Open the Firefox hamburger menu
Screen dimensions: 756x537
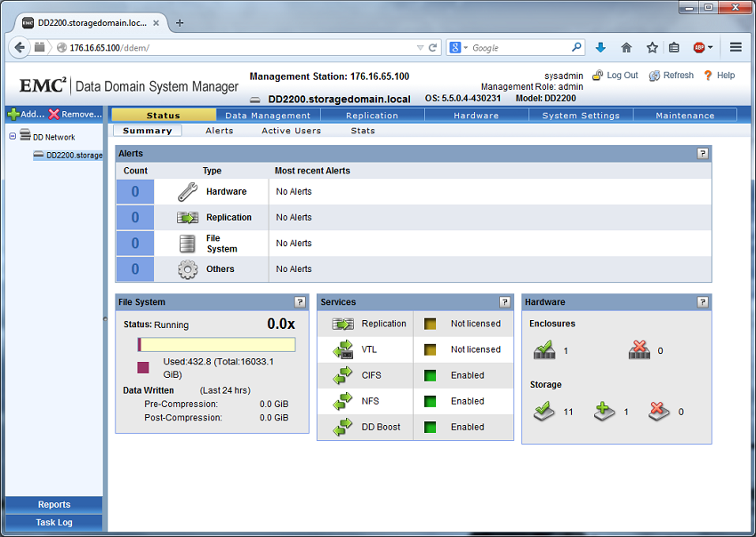point(736,47)
